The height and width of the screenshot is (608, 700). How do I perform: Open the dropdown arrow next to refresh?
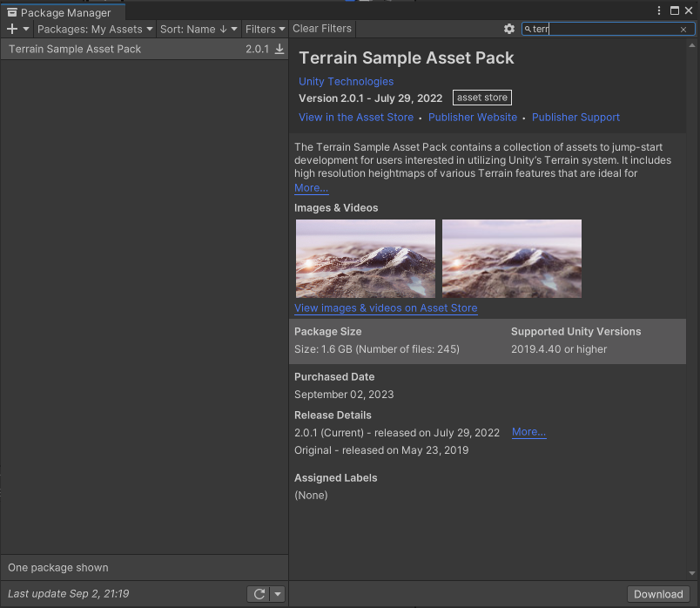[278, 594]
